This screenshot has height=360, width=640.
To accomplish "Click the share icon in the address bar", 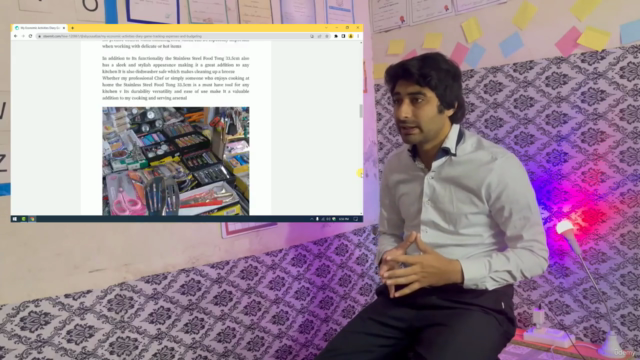I will 320,36.
